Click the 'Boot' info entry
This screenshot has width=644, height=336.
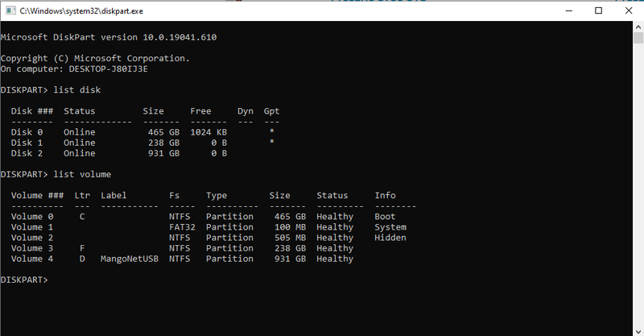385,217
